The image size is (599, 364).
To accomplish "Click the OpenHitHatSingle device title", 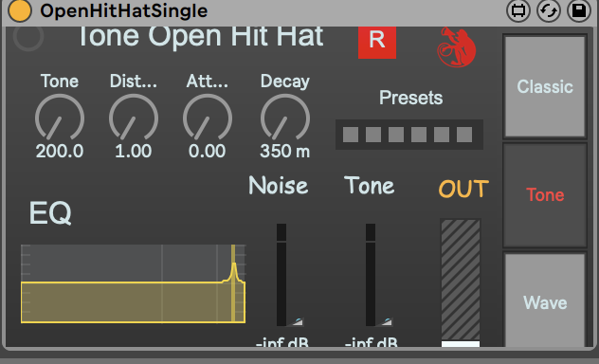I will [124, 10].
